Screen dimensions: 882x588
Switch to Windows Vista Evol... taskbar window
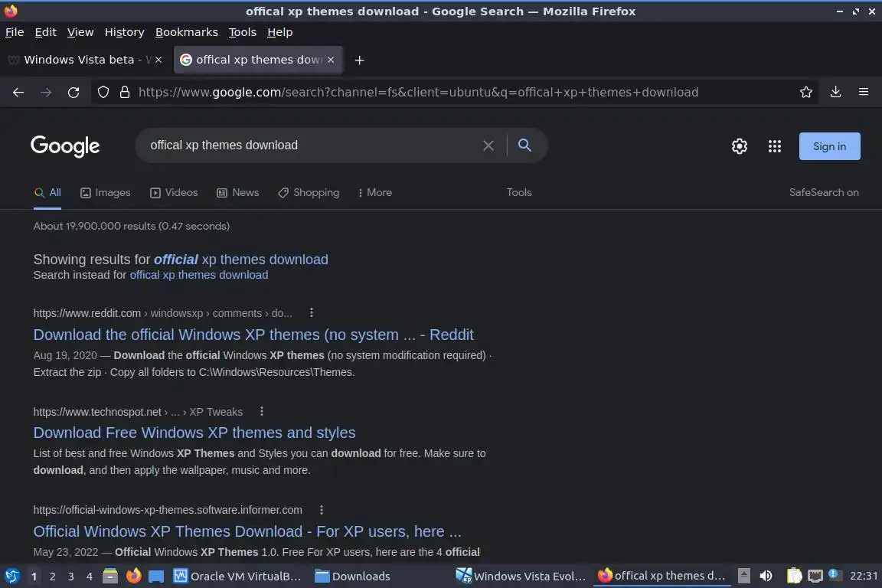(x=521, y=577)
